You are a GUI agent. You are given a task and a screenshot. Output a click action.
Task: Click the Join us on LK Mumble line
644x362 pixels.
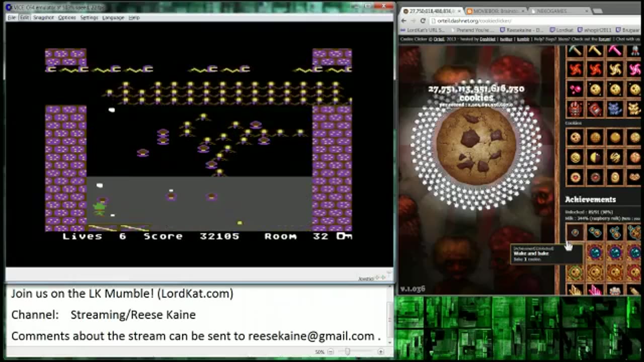(122, 294)
